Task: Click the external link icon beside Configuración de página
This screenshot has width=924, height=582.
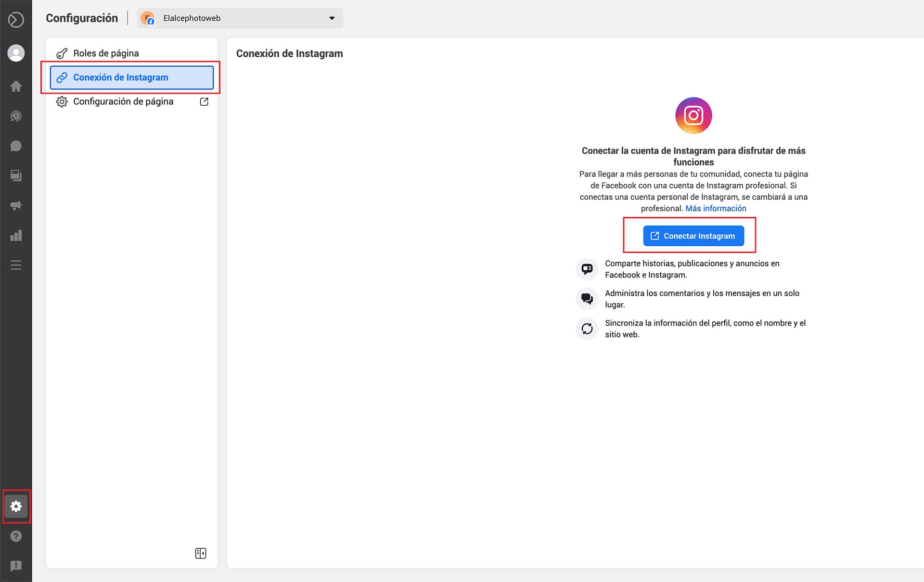Action: [x=204, y=101]
